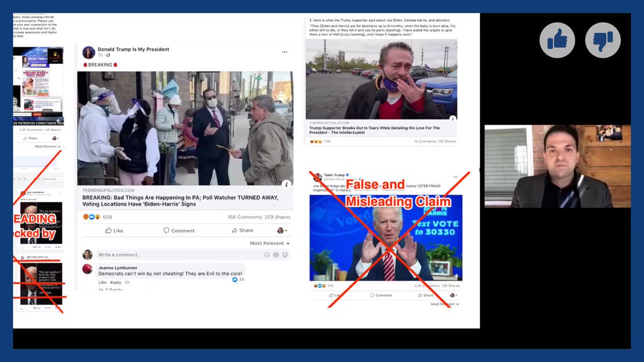The image size is (644, 362).
Task: Click the thumbs down reaction icon
Action: pyautogui.click(x=603, y=40)
